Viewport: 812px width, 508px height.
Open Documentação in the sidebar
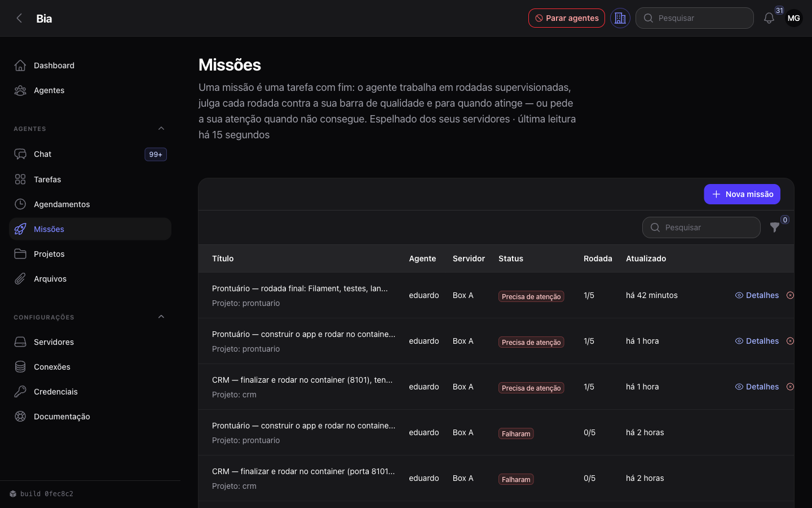click(x=90, y=417)
